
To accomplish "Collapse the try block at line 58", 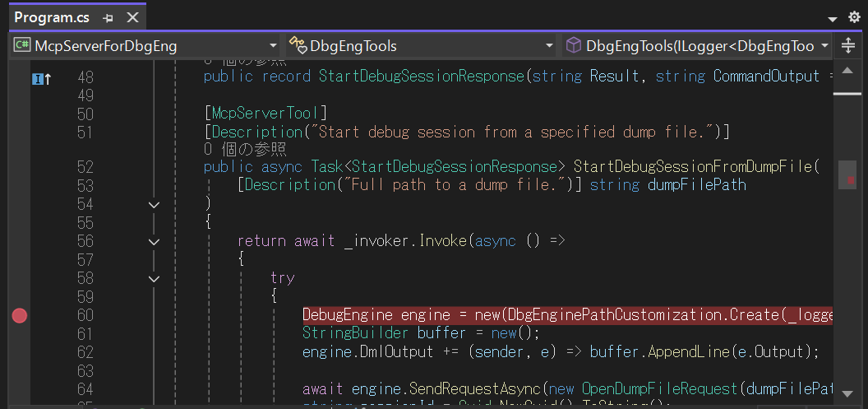I will [155, 279].
